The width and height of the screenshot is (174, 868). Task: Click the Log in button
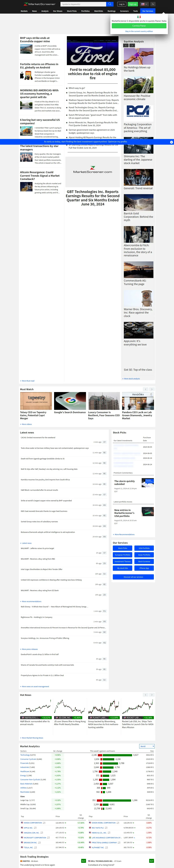[x=122, y=4]
